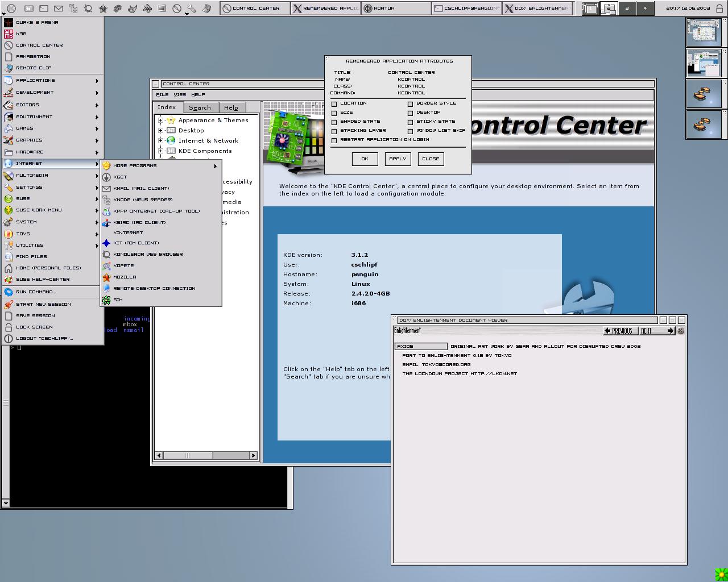
Task: Launch KNode (News Reader)
Action: click(x=160, y=199)
